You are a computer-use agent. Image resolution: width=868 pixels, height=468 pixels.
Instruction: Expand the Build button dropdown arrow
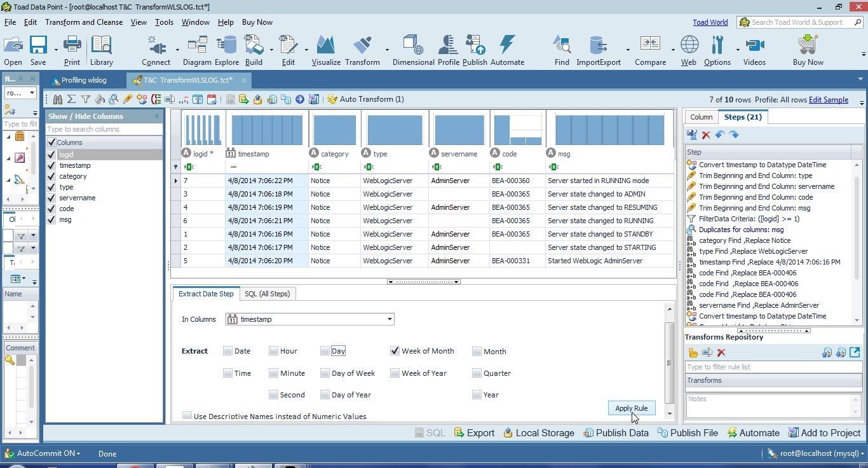[271, 50]
